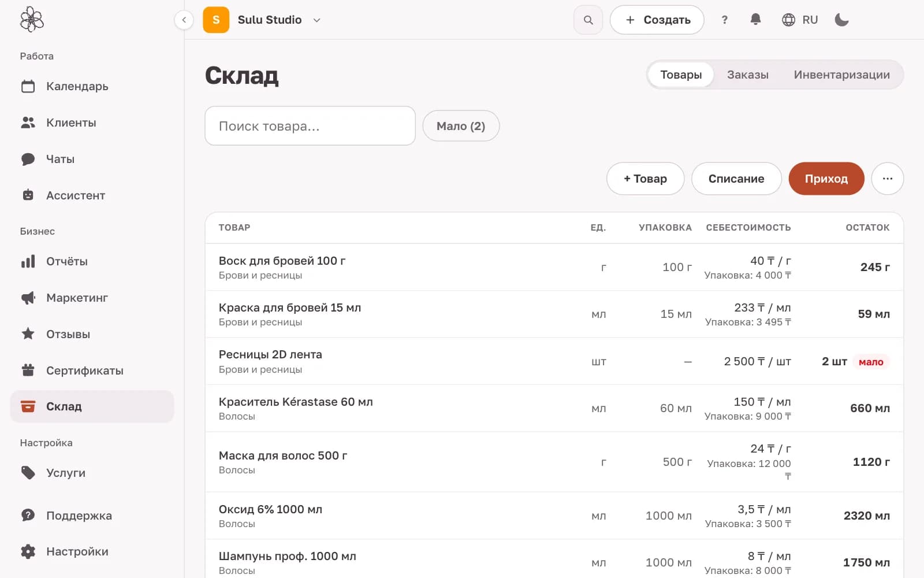
Task: Open Маркетинг megaphone icon
Action: [x=28, y=298]
